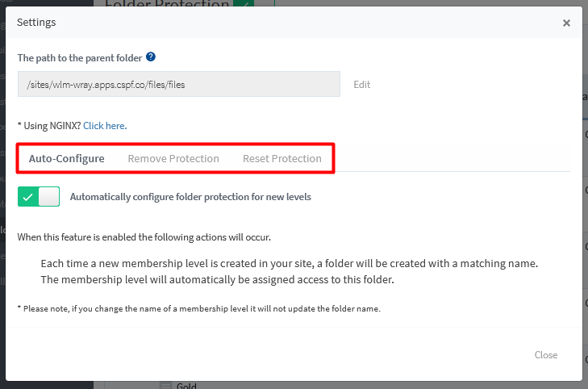Click the Edit link next to folder path
The image size is (588, 389).
(362, 85)
